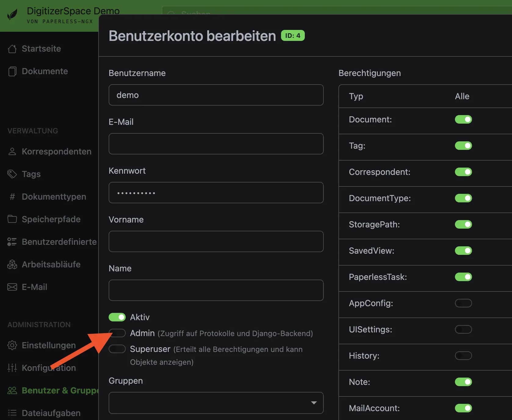
Task: Toggle all Note permissions
Action: point(463,382)
